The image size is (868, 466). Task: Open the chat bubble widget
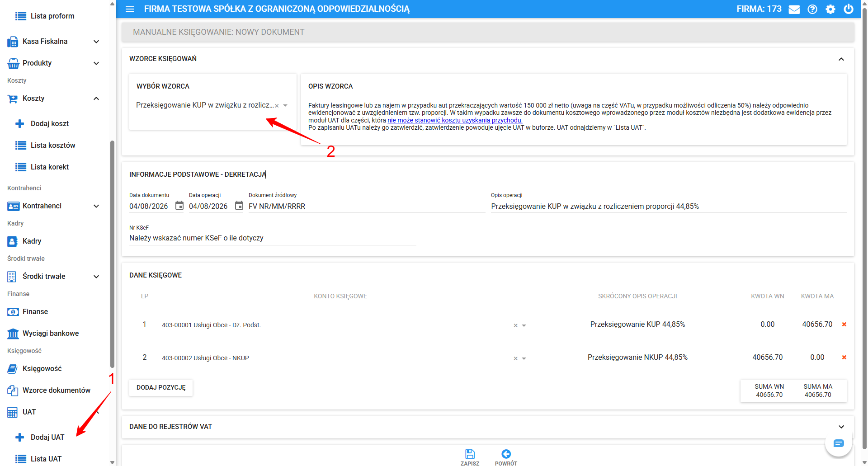[x=839, y=443]
